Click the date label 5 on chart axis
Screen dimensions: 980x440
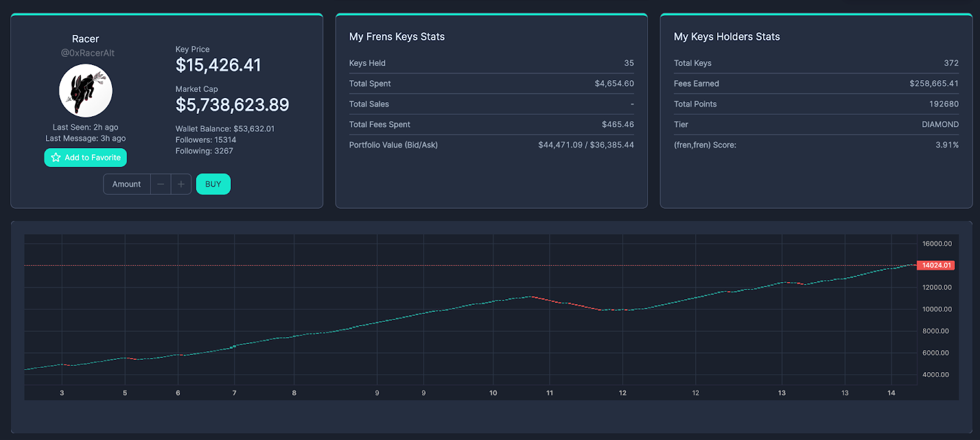coord(125,393)
